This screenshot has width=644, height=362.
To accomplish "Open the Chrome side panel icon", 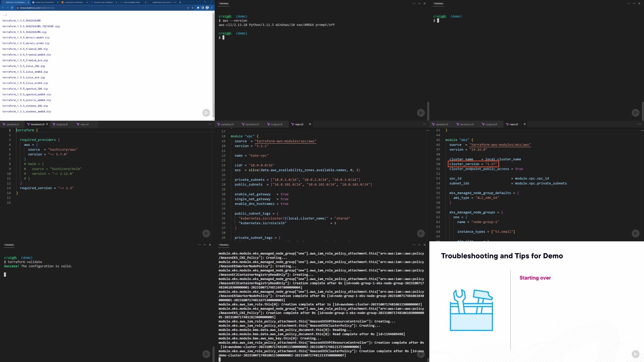I will (x=203, y=8).
